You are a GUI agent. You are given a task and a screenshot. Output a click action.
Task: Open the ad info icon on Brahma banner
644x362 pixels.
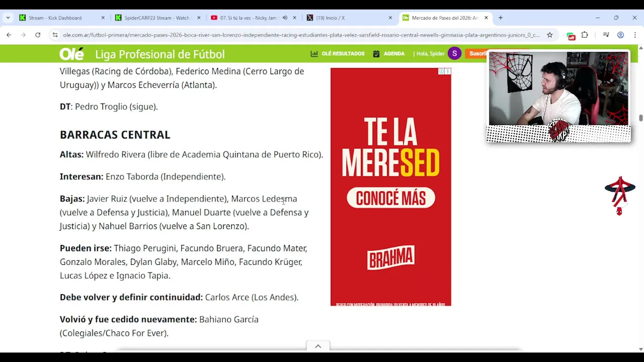tap(441, 71)
